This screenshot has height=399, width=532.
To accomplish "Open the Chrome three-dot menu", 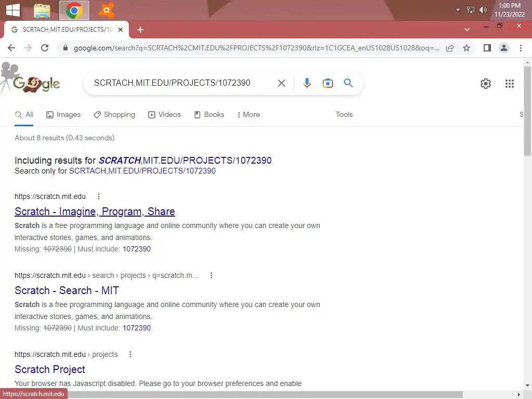I will pos(521,48).
